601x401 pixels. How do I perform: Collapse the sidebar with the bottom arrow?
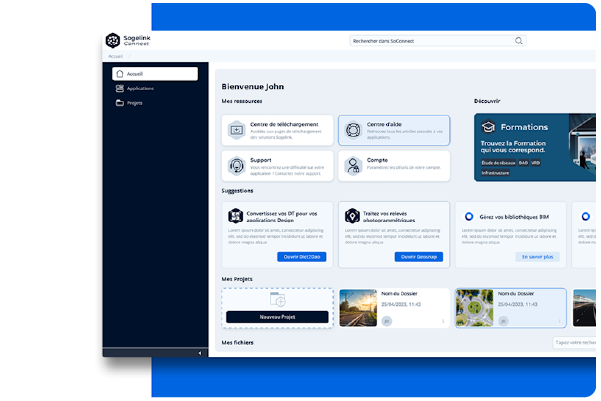(x=197, y=352)
